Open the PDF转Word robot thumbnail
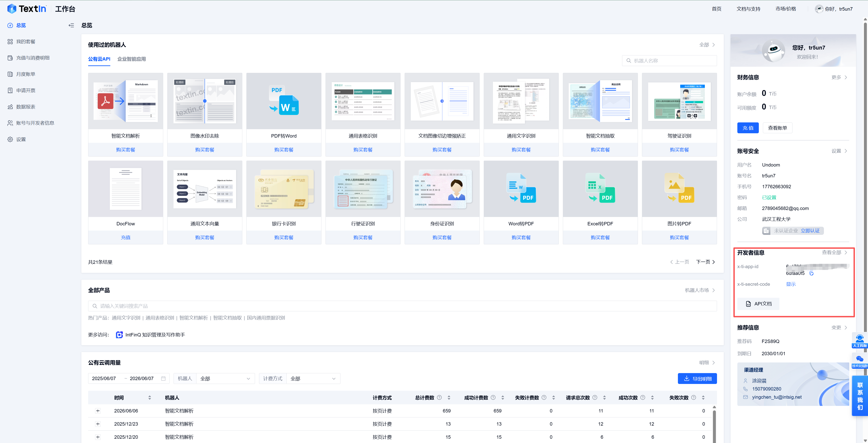 point(284,101)
